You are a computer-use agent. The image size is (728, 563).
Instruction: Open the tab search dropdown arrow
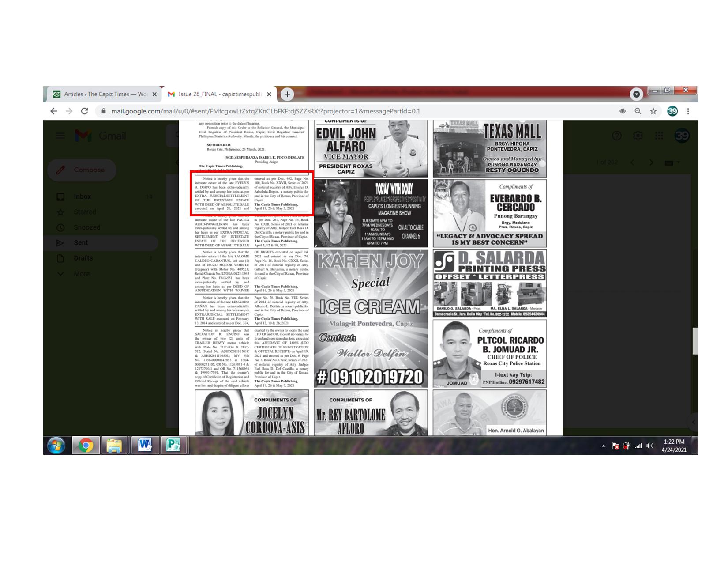[x=636, y=94]
